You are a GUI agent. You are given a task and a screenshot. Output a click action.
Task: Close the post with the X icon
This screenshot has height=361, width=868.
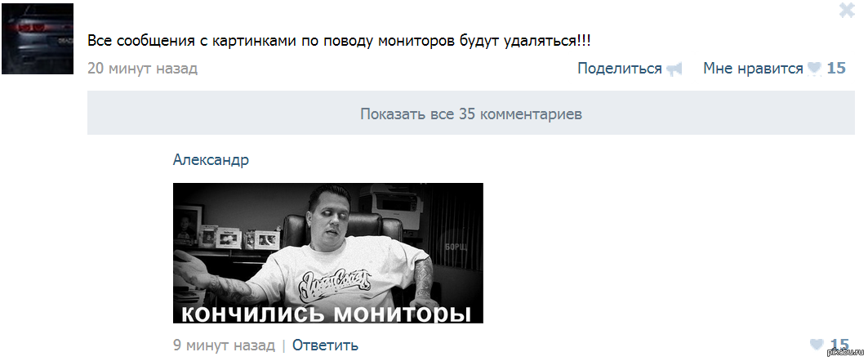click(847, 10)
